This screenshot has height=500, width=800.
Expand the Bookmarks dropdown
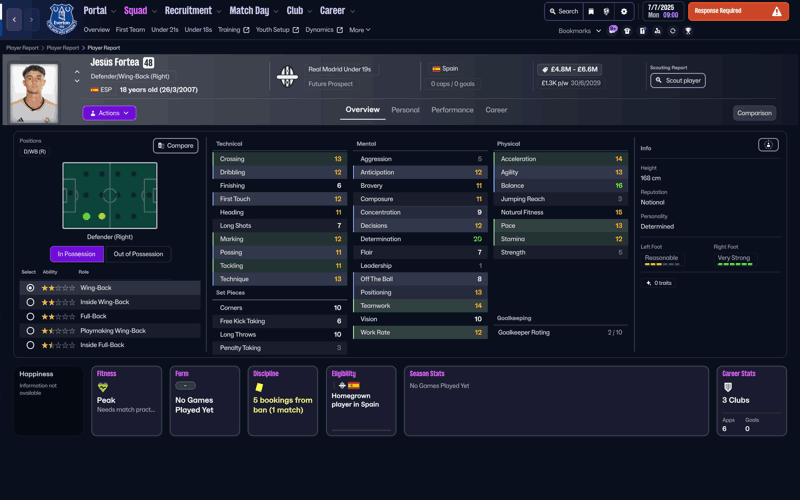[x=580, y=31]
